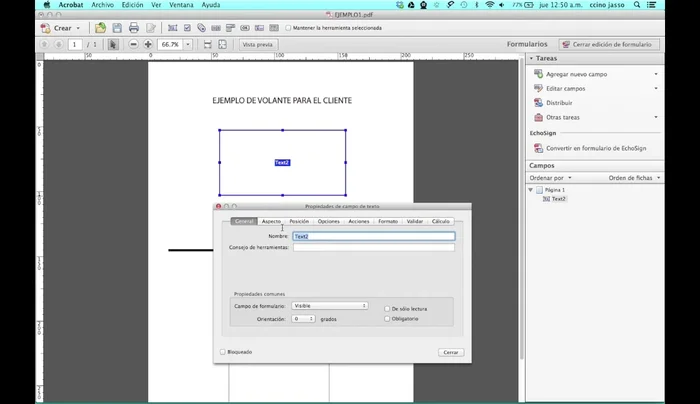Click the zoom in plus icon
Image resolution: width=700 pixels, height=404 pixels.
point(148,45)
